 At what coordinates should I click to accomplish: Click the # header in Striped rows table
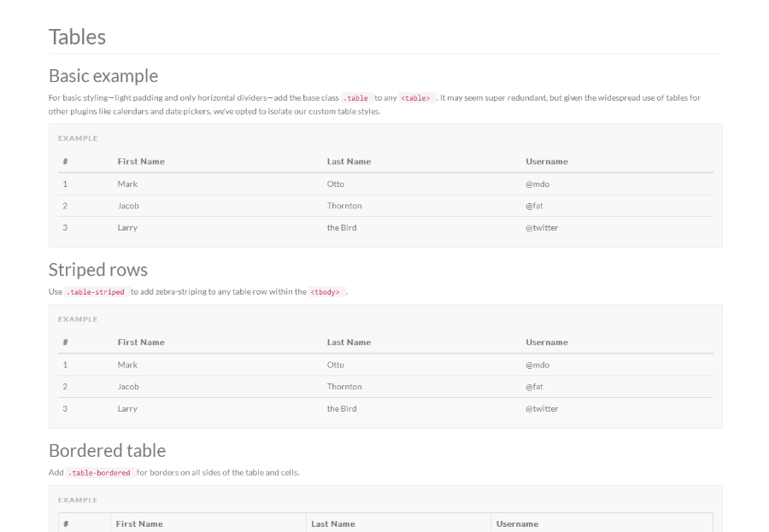coord(65,342)
